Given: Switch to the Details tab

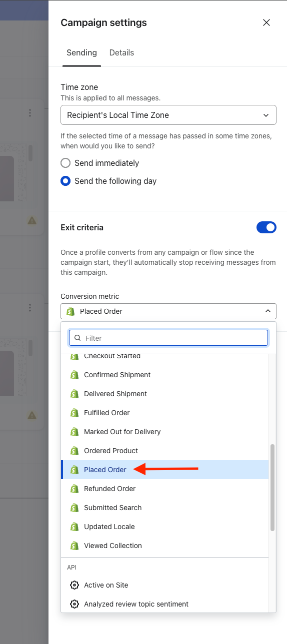Looking at the screenshot, I should tap(121, 52).
